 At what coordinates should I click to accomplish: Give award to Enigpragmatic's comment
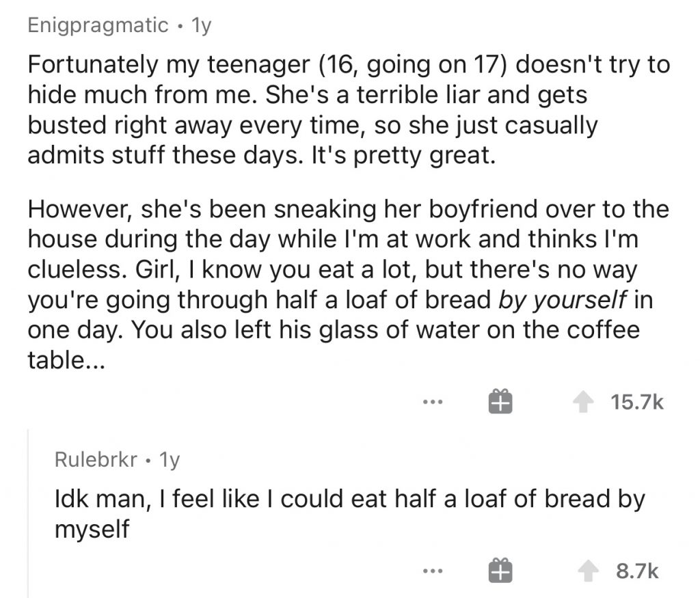500,403
